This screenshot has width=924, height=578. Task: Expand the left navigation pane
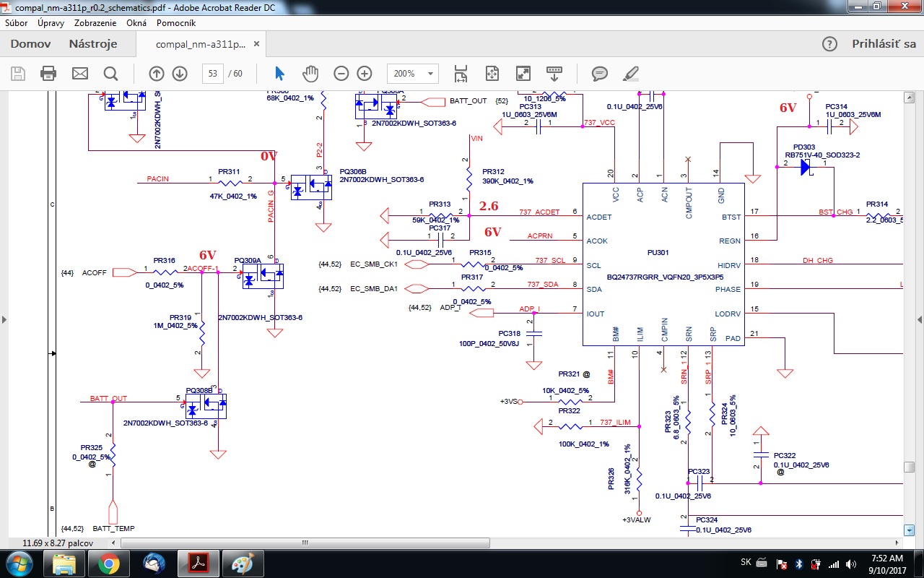tap(4, 319)
